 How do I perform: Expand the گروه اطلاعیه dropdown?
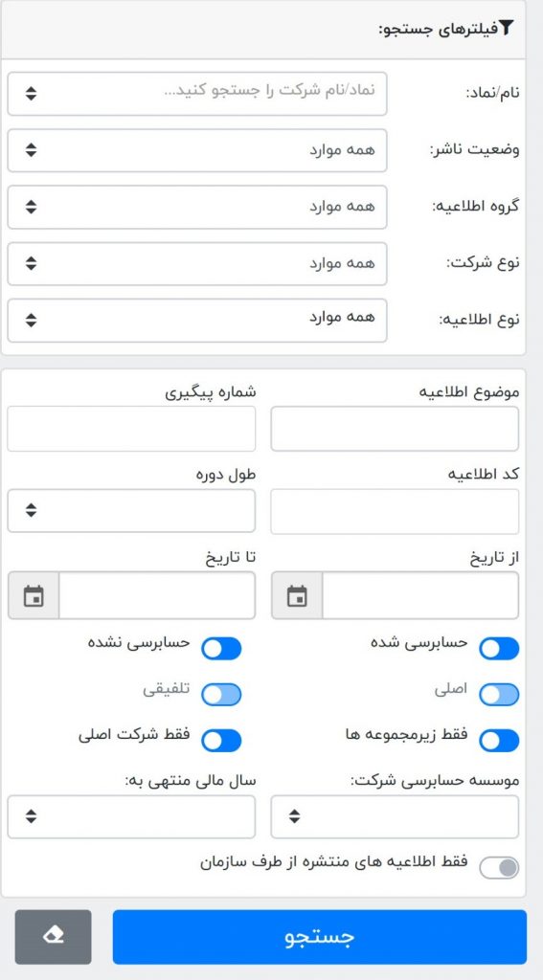pos(197,207)
